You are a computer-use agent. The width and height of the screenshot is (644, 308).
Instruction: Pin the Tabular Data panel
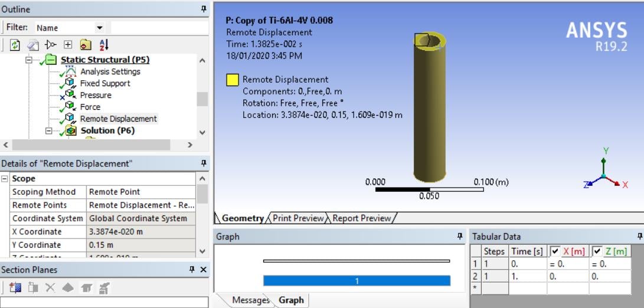639,236
